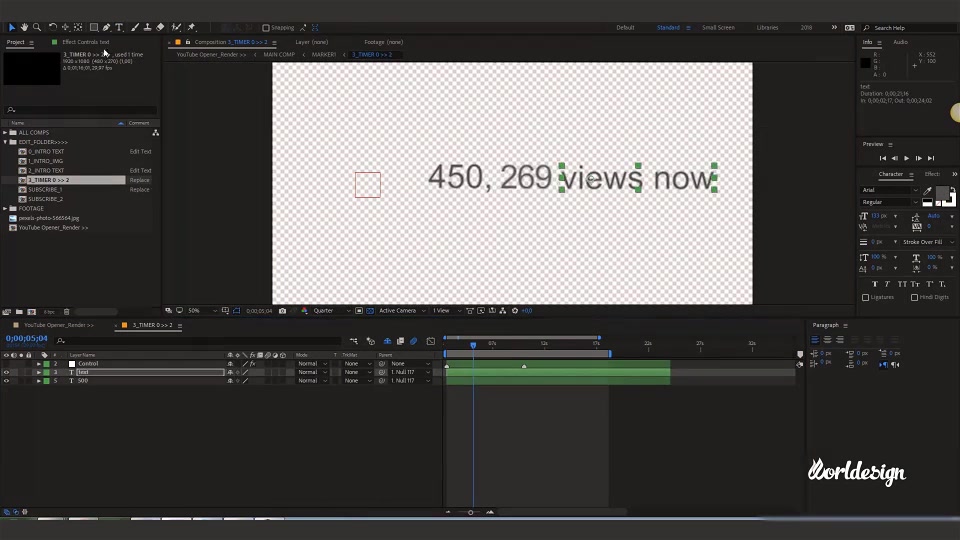The height and width of the screenshot is (540, 960).
Task: Click the timeline zoom slider
Action: pyautogui.click(x=470, y=512)
